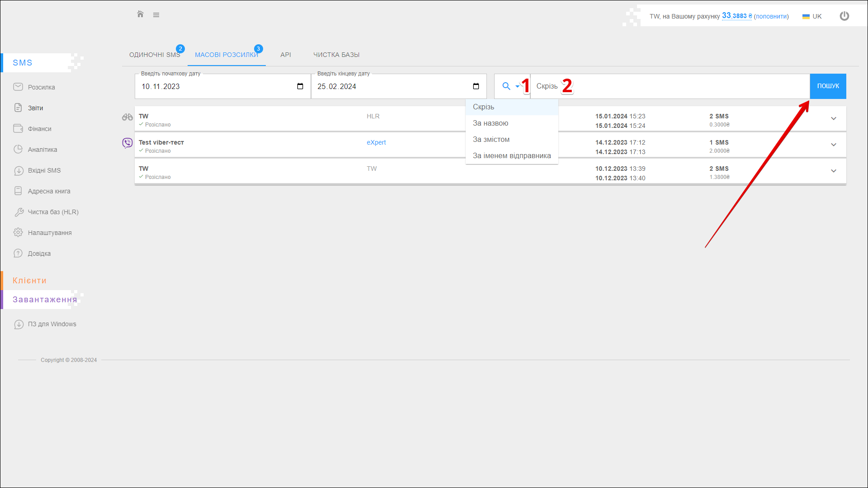Image resolution: width=868 pixels, height=488 pixels.
Task: Expand the last TW row chevron
Action: 833,171
